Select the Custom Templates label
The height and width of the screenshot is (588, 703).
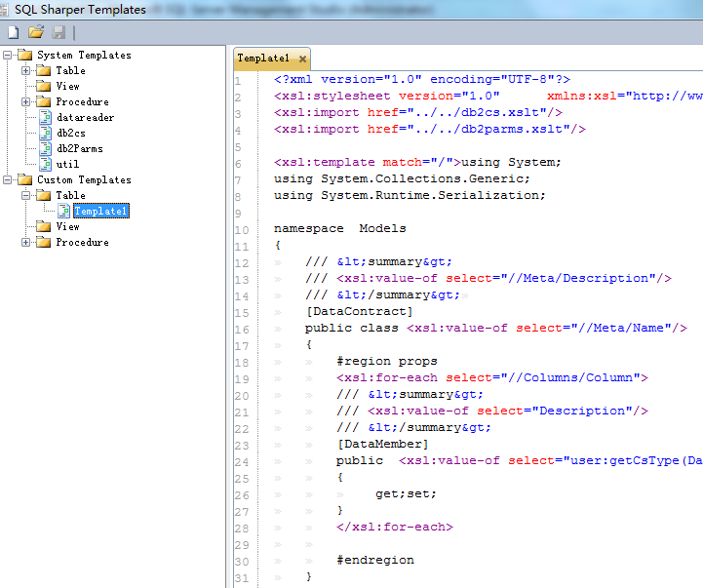(x=84, y=179)
